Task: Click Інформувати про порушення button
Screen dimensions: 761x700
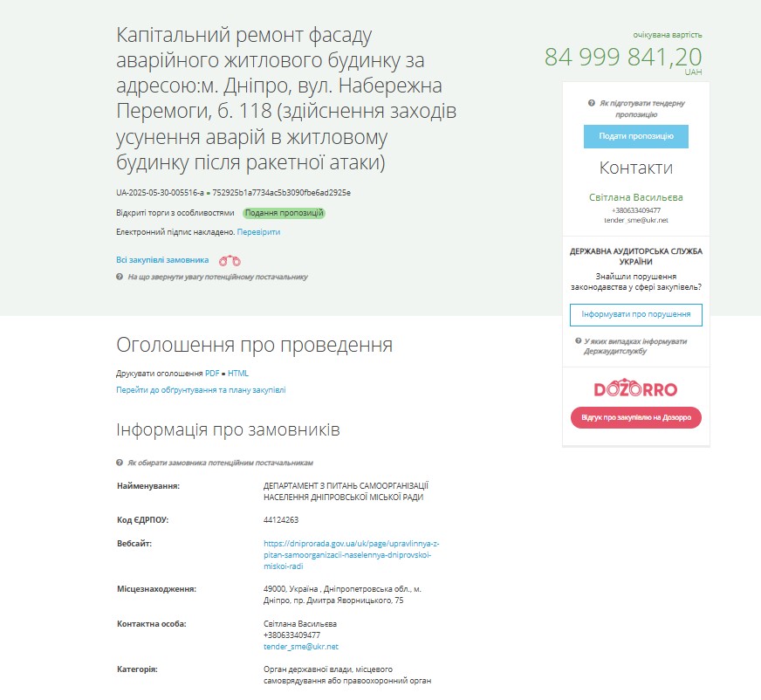Action: click(x=636, y=314)
